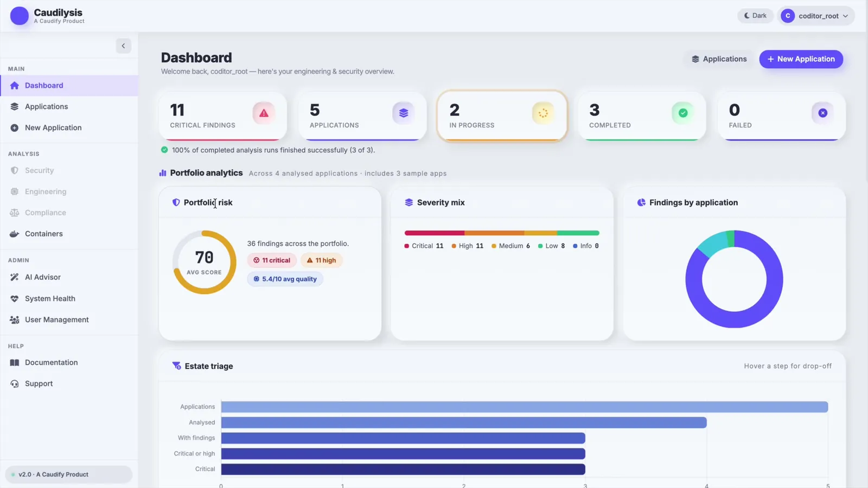Click the AI Advisor wand icon
This screenshot has width=868, height=488.
(15, 277)
